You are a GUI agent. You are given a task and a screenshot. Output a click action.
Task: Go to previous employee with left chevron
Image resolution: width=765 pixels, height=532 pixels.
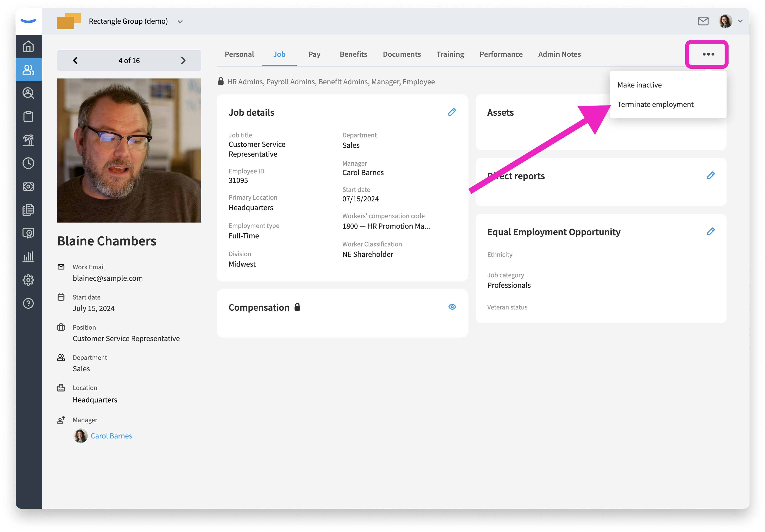75,61
